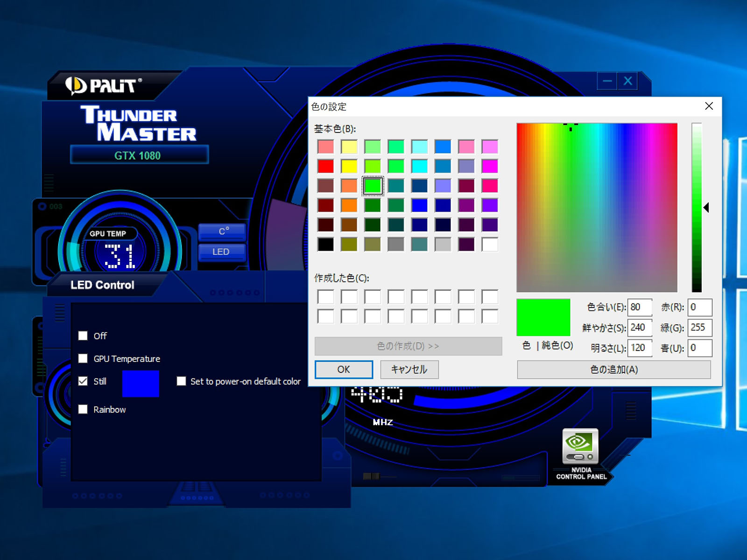Click the disabled 色の作成(D) button

click(x=408, y=346)
